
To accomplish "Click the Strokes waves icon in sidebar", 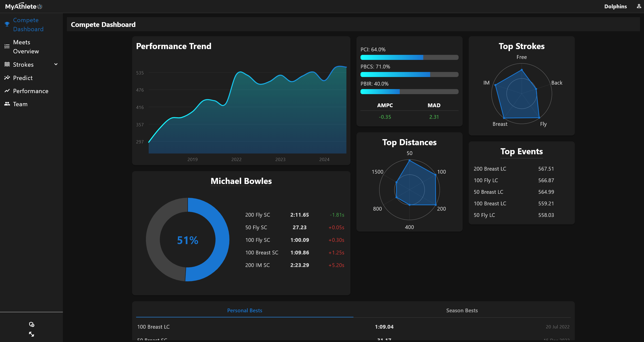I will tap(7, 64).
